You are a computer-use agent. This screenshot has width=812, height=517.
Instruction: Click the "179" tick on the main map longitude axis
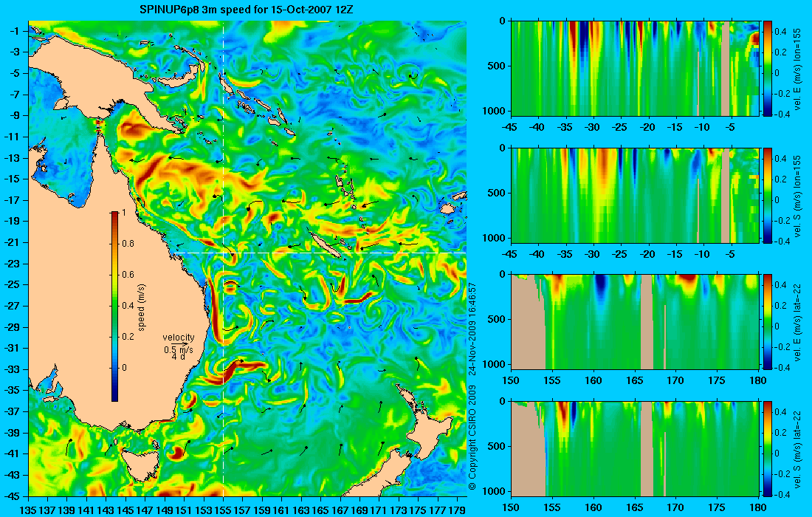[x=458, y=510]
